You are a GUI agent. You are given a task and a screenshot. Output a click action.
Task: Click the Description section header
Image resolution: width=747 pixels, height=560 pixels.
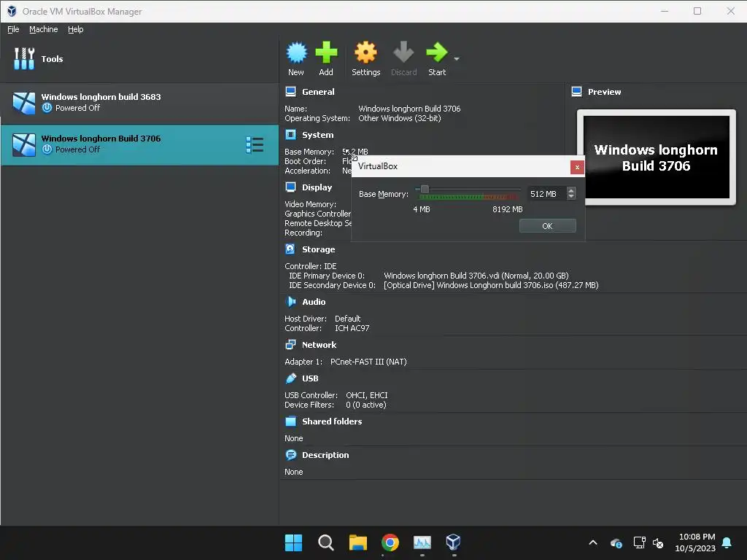pyautogui.click(x=325, y=455)
